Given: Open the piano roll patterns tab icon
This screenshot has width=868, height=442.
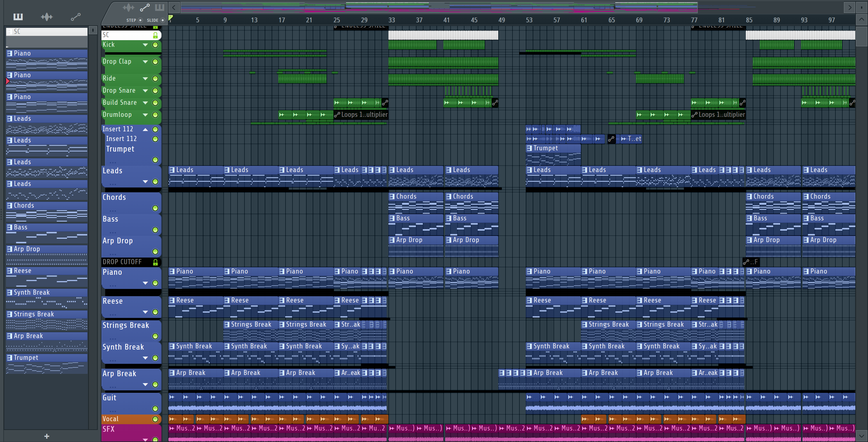Looking at the screenshot, I should pos(18,17).
